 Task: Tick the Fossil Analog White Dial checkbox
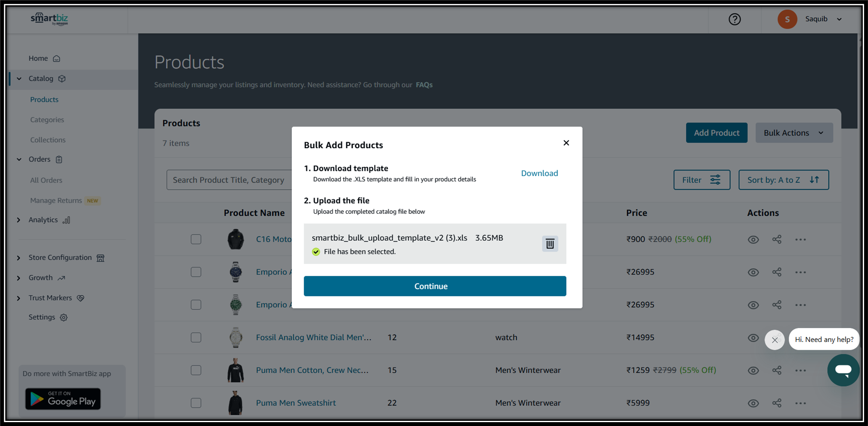196,337
